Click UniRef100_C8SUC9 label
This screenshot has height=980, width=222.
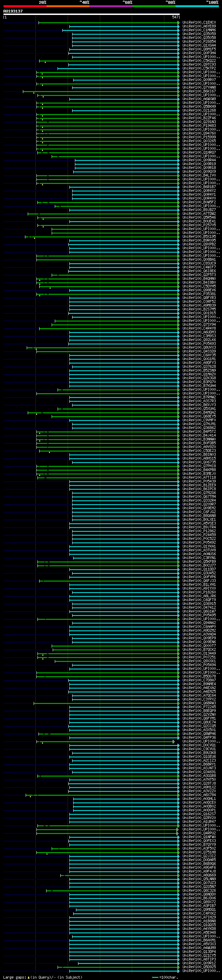(199, 263)
